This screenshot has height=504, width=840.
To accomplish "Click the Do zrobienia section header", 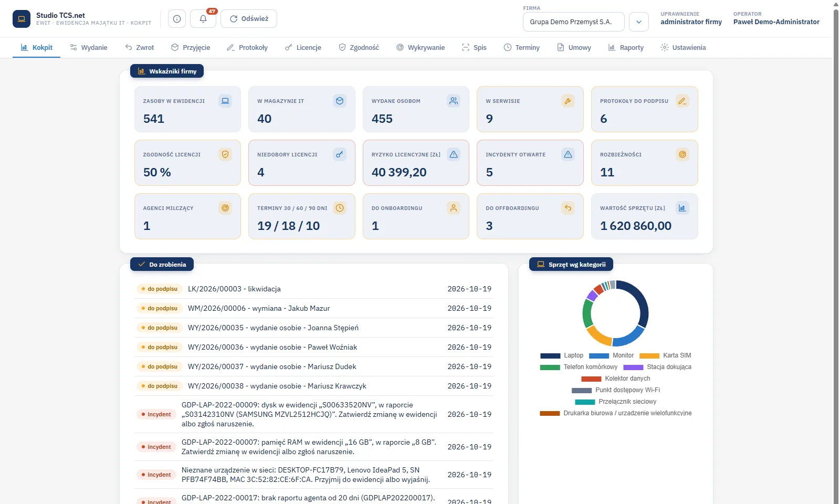I will [162, 265].
